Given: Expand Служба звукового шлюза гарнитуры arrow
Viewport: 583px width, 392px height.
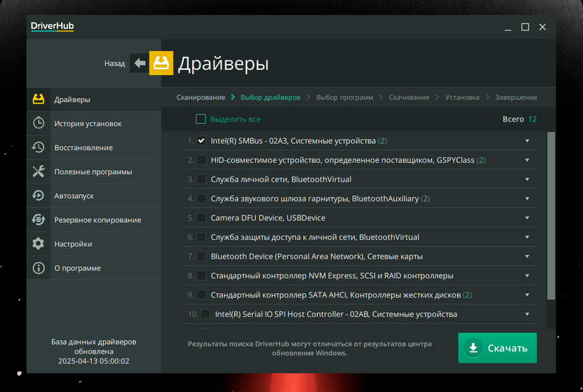Looking at the screenshot, I should click(x=527, y=199).
